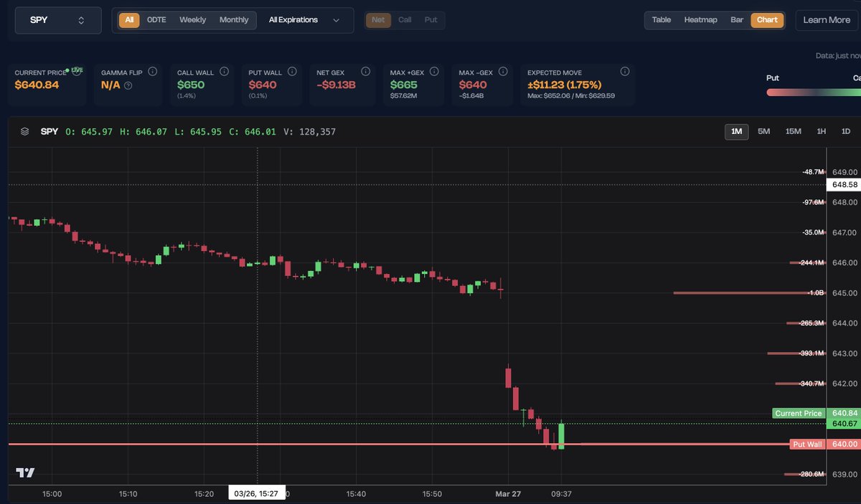Click the NET GEX info icon
861x504 pixels.
pos(365,71)
